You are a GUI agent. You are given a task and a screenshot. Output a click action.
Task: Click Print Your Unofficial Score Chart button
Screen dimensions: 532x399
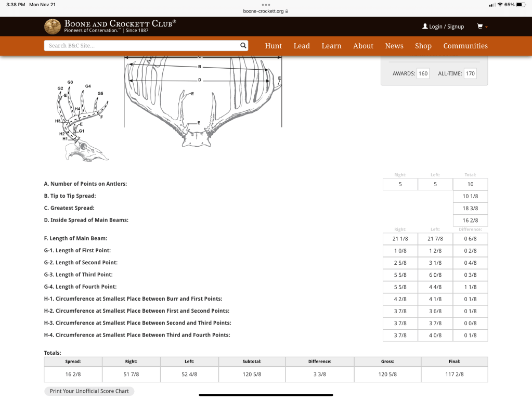[89, 391]
